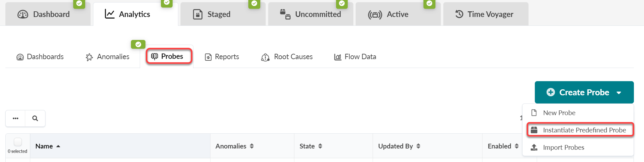Expand the Create Probe dropdown arrow
The width and height of the screenshot is (644, 162).
point(619,93)
